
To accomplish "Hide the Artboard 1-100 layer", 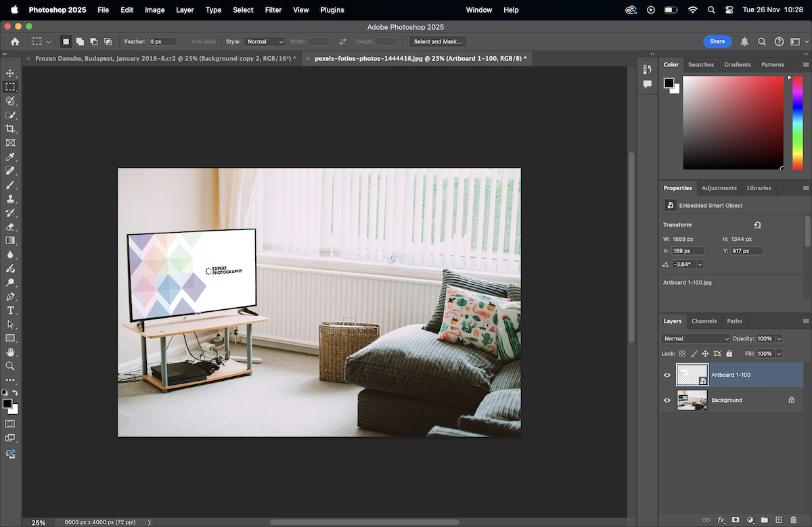I will (x=667, y=375).
